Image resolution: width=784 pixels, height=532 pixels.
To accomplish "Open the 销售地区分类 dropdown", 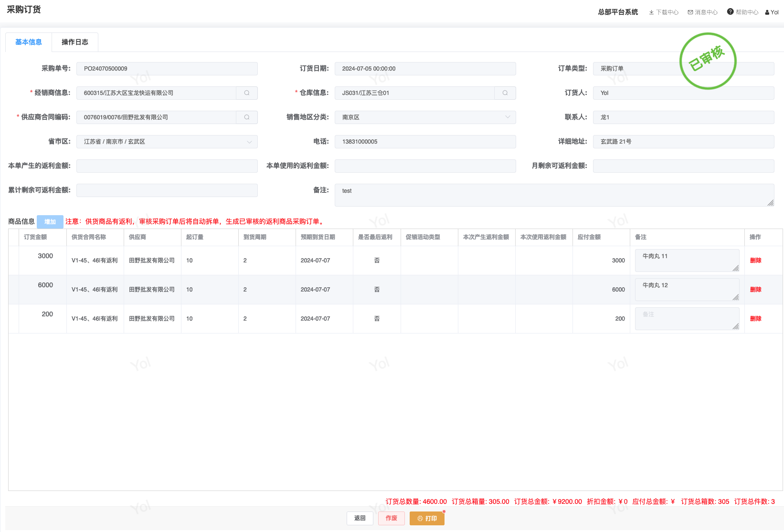I will (x=425, y=117).
